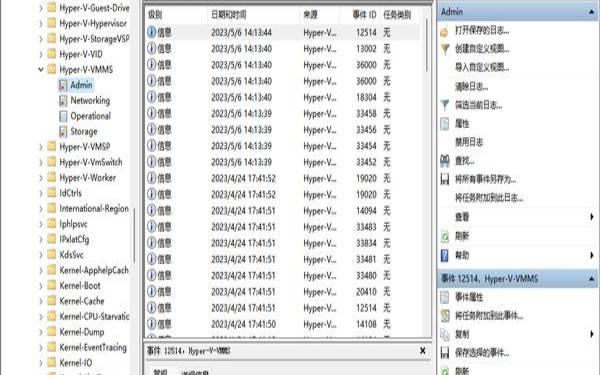Viewport: 600px width, 375px height.
Task: Sort by the 事件 ID column header
Action: [360, 15]
